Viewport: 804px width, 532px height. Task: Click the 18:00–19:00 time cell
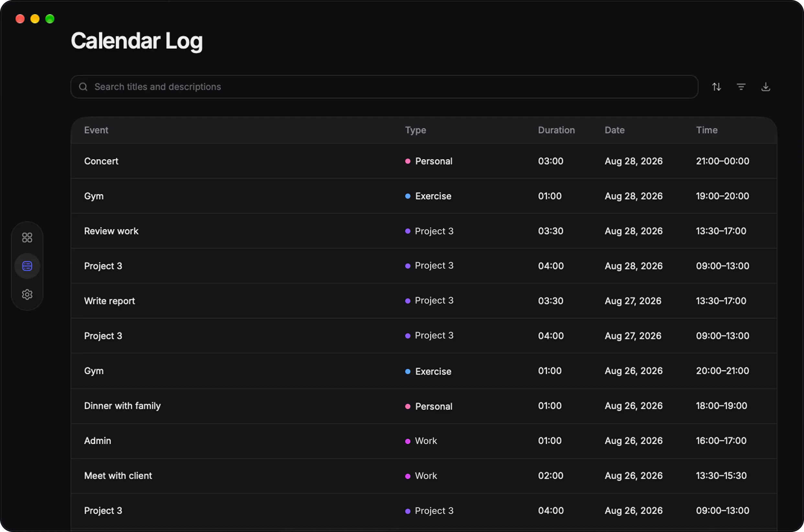[x=721, y=406]
